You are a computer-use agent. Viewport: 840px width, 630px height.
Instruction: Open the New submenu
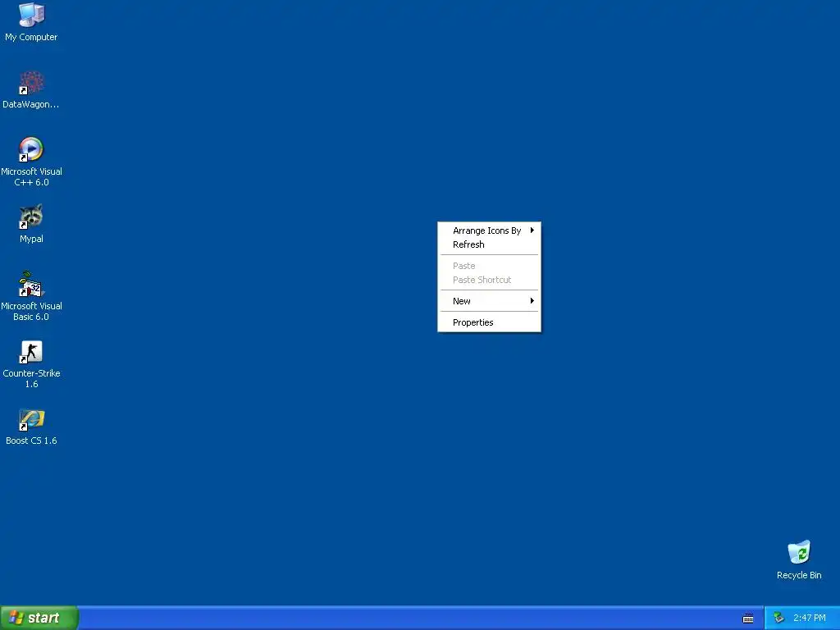[489, 301]
